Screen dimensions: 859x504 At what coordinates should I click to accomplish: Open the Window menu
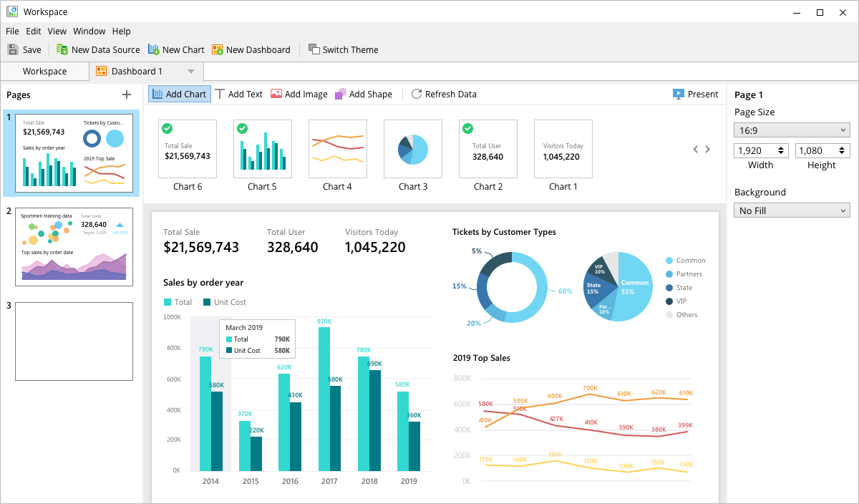click(89, 31)
